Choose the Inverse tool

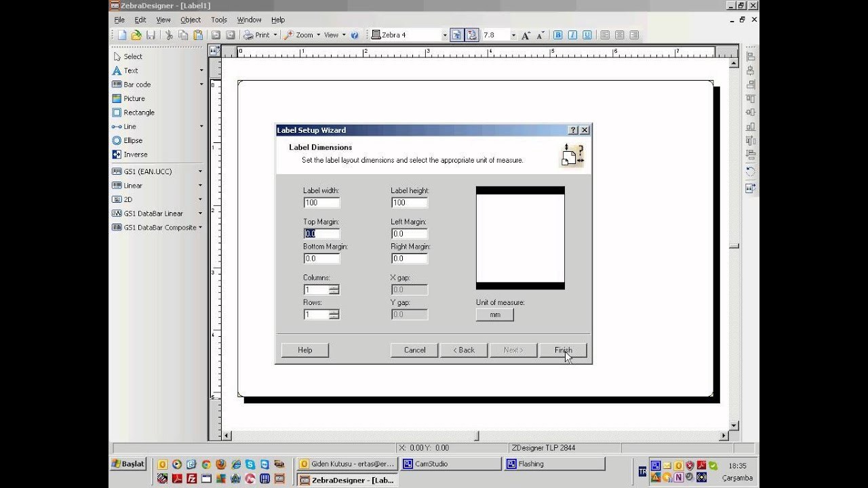click(x=130, y=155)
